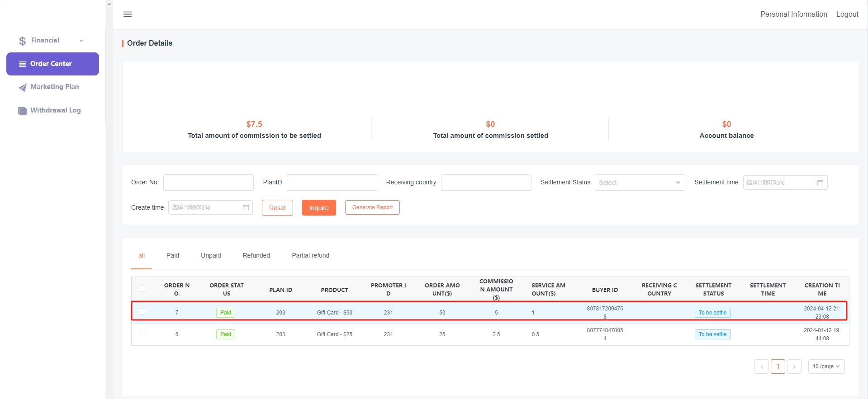Click the hamburger menu icon
This screenshot has height=399, width=868.
click(x=128, y=14)
